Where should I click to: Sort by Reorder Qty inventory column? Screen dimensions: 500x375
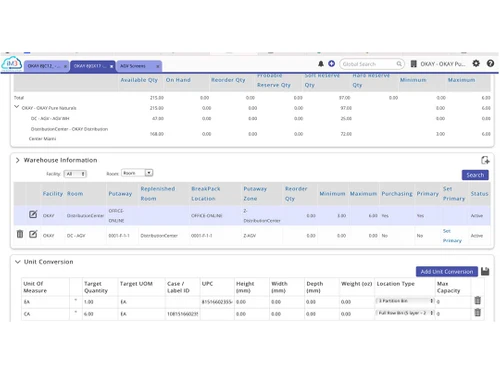[228, 80]
